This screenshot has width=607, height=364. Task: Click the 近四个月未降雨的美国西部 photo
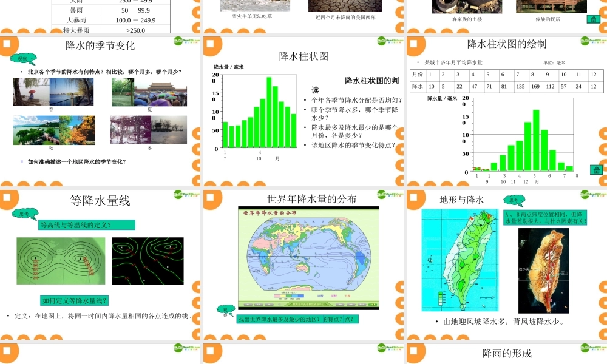point(345,6)
